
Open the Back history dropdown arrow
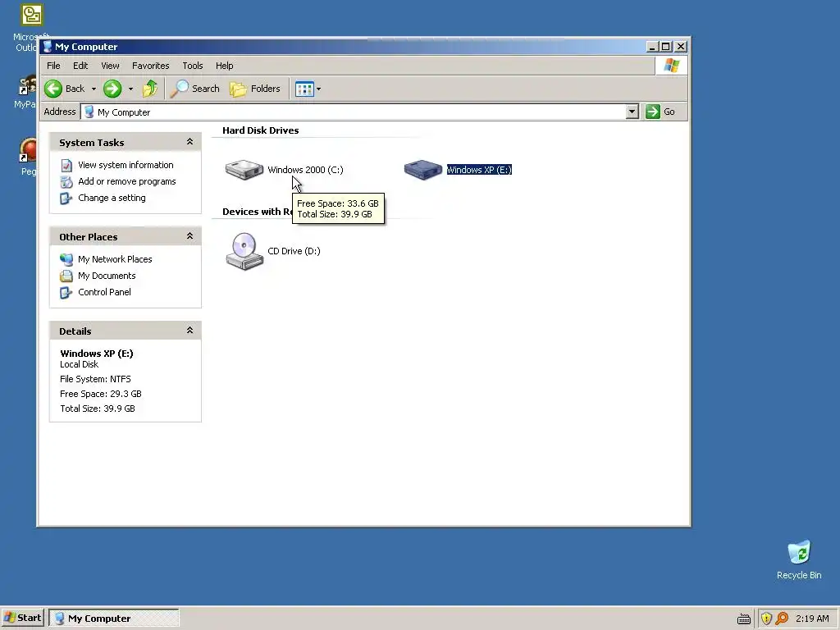94,89
